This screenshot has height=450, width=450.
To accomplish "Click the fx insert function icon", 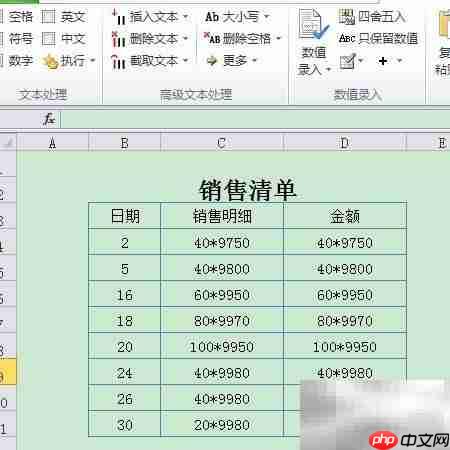I will (x=49, y=119).
